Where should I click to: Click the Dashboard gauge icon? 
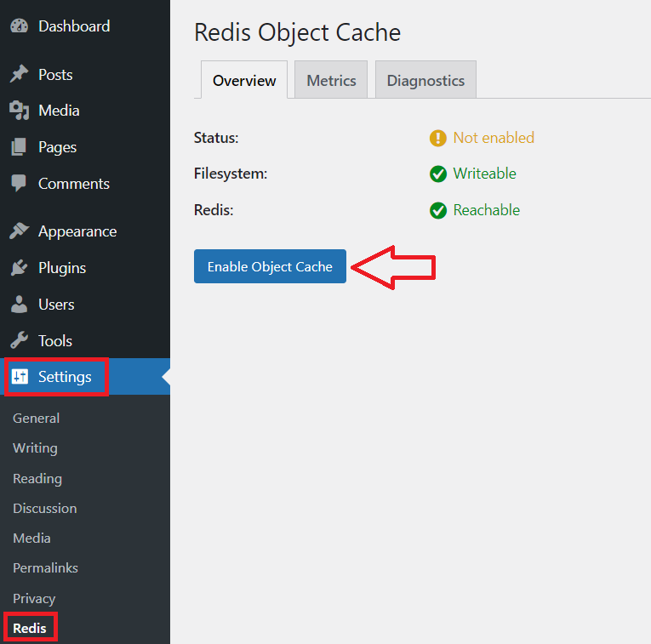(x=19, y=26)
